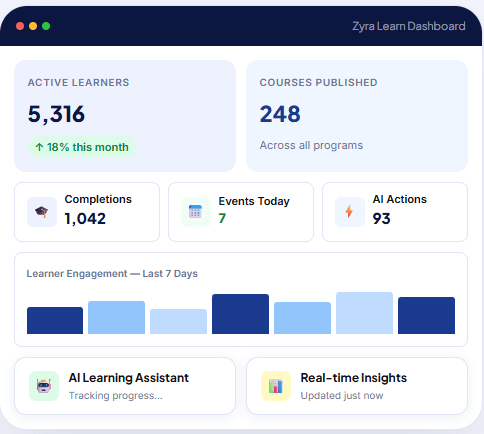The width and height of the screenshot is (484, 434).
Task: Click the 1,042 completions value
Action: click(85, 219)
